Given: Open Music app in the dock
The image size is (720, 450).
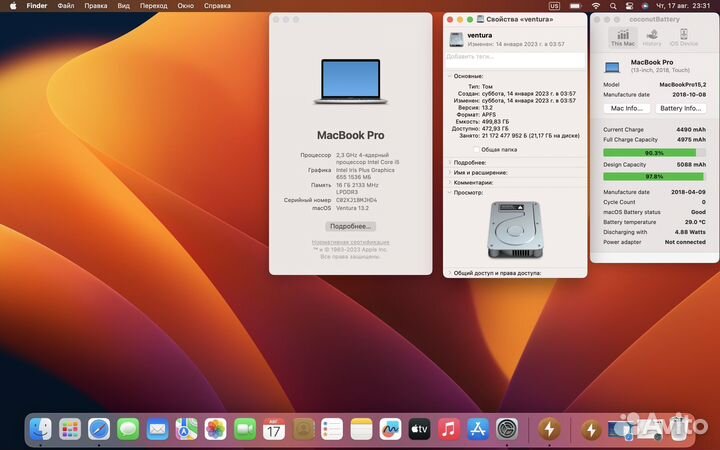Looking at the screenshot, I should 449,429.
